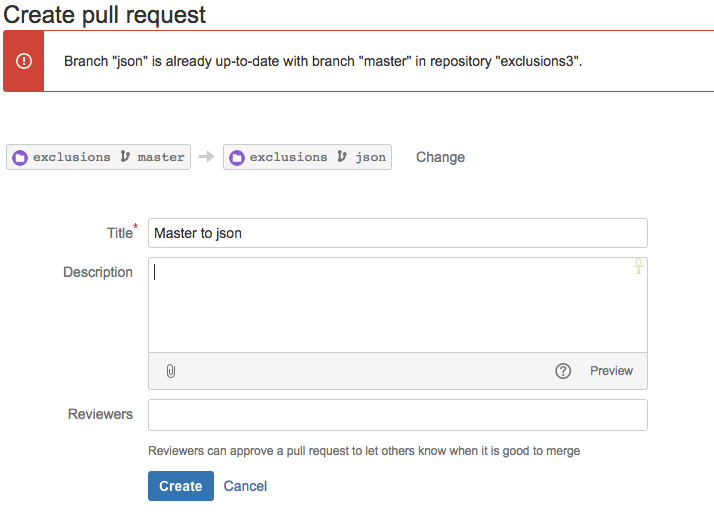Click the branch icon beside master

(x=125, y=157)
